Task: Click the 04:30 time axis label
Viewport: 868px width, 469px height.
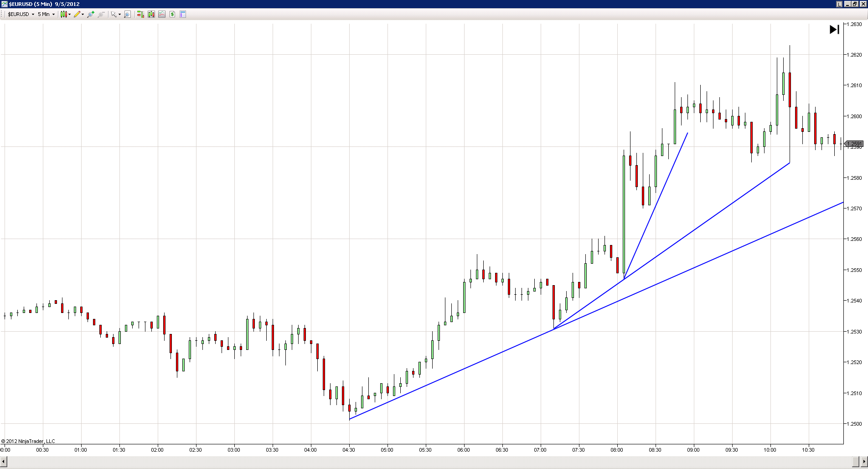Action: tap(349, 450)
